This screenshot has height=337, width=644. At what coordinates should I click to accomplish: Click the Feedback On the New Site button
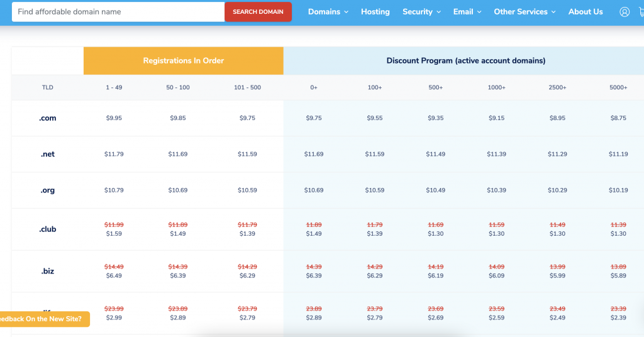click(43, 319)
